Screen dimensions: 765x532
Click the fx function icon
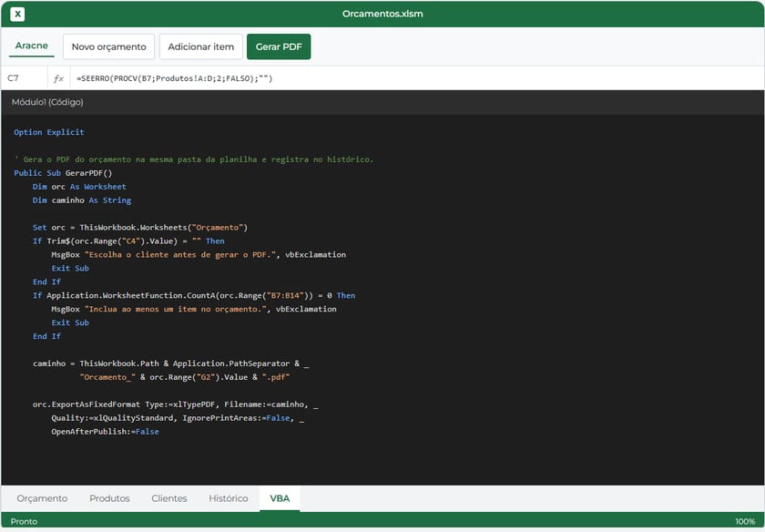pyautogui.click(x=58, y=78)
